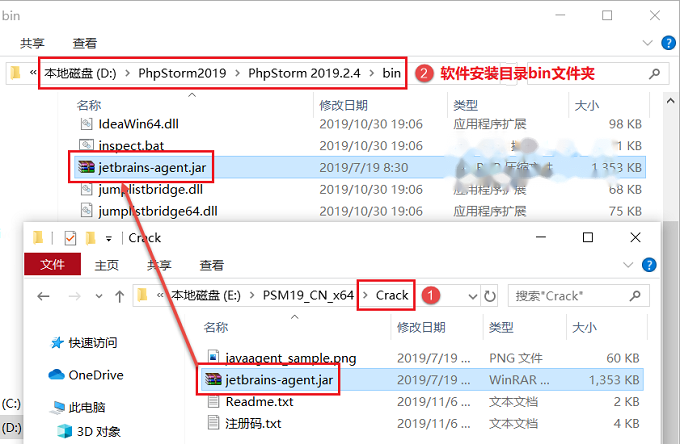Open the 共享 tab in bin window

(x=32, y=43)
